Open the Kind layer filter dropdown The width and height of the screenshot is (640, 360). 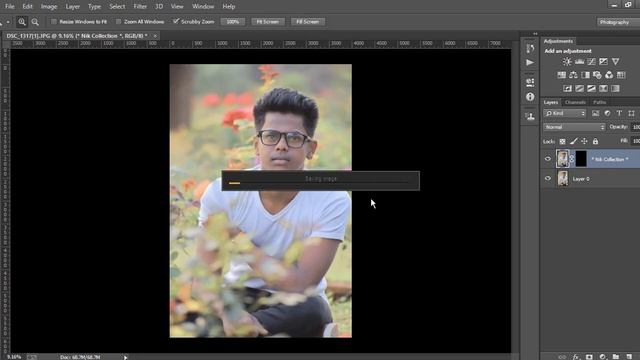[x=565, y=113]
